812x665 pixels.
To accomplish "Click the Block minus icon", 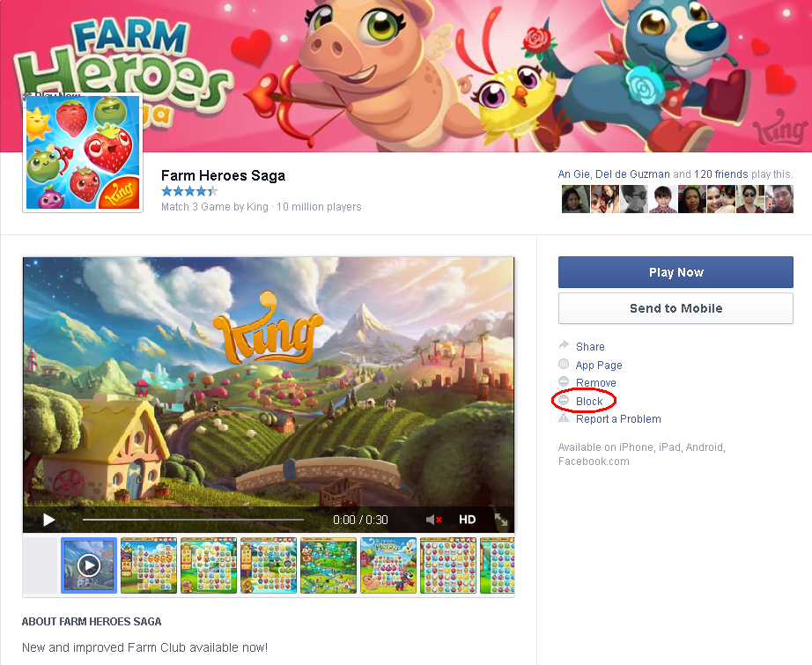I will 564,401.
